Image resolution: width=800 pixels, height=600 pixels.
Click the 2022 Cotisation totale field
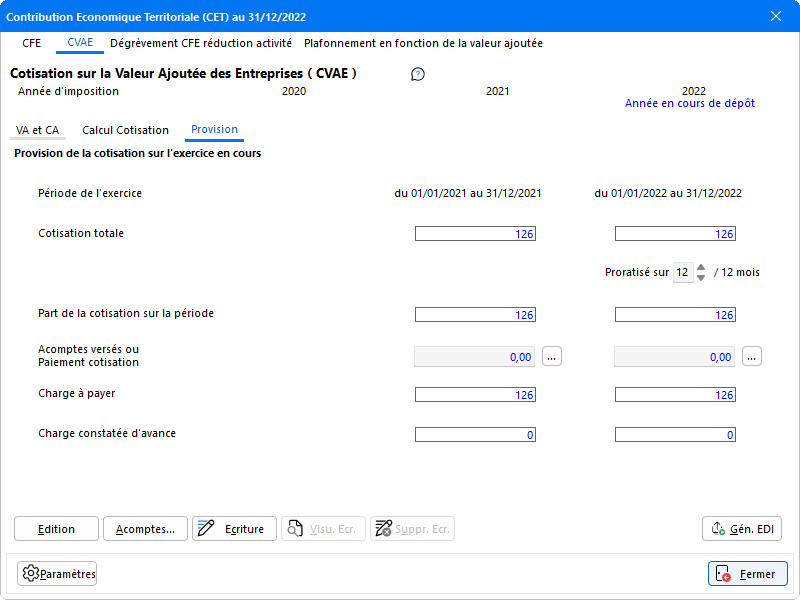click(x=675, y=234)
